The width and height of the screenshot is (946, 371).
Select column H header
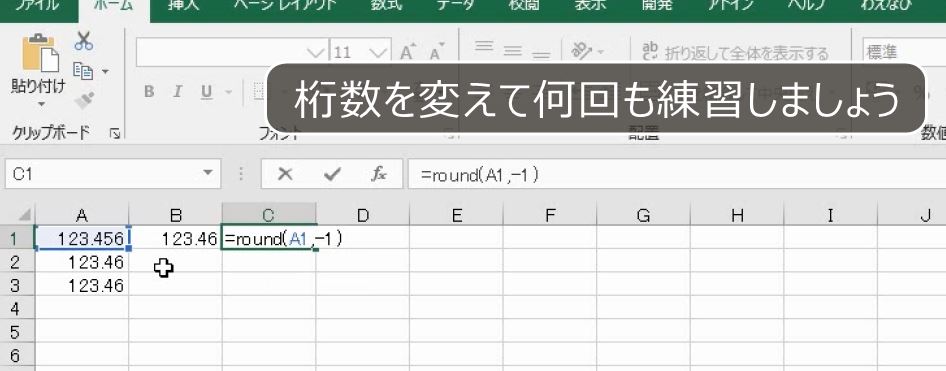coord(737,215)
